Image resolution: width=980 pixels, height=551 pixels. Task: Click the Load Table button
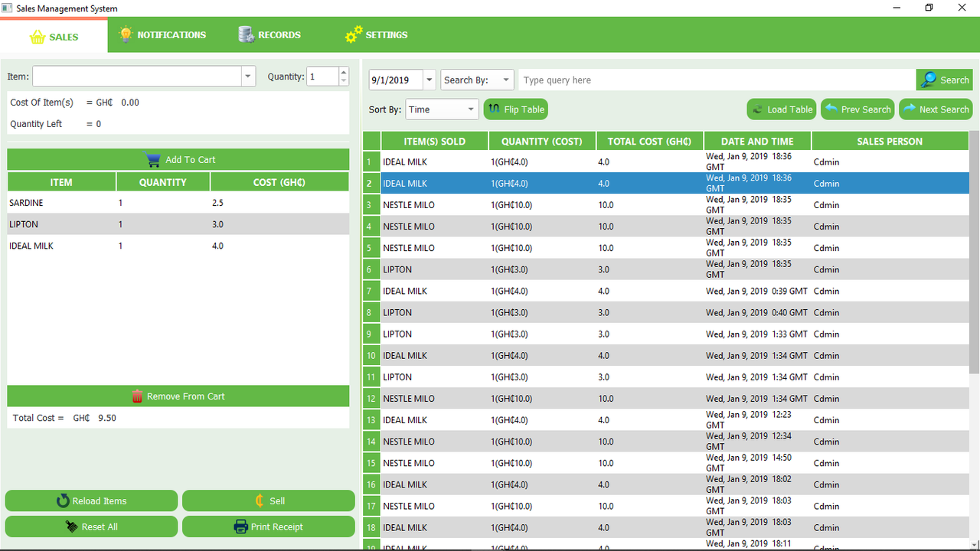(x=782, y=109)
